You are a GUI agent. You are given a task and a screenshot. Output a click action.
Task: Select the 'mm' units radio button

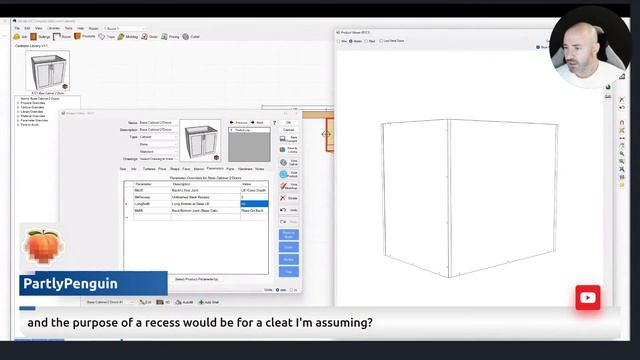pos(278,290)
